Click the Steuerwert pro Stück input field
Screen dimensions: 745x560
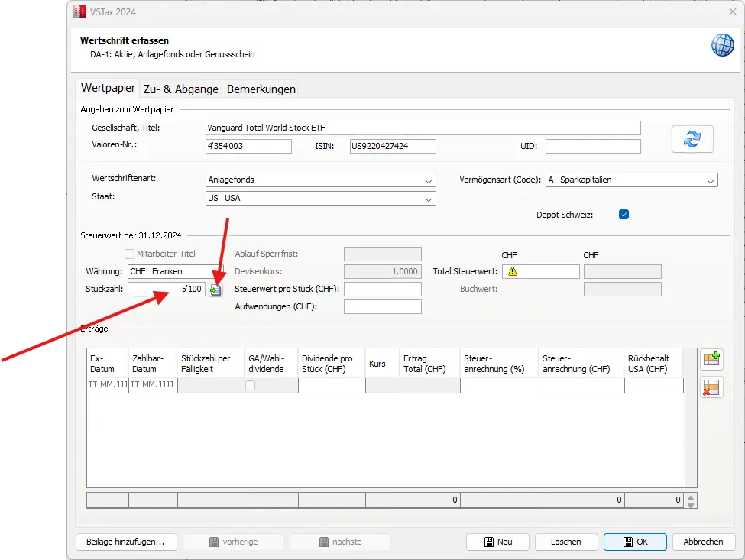tap(382, 290)
